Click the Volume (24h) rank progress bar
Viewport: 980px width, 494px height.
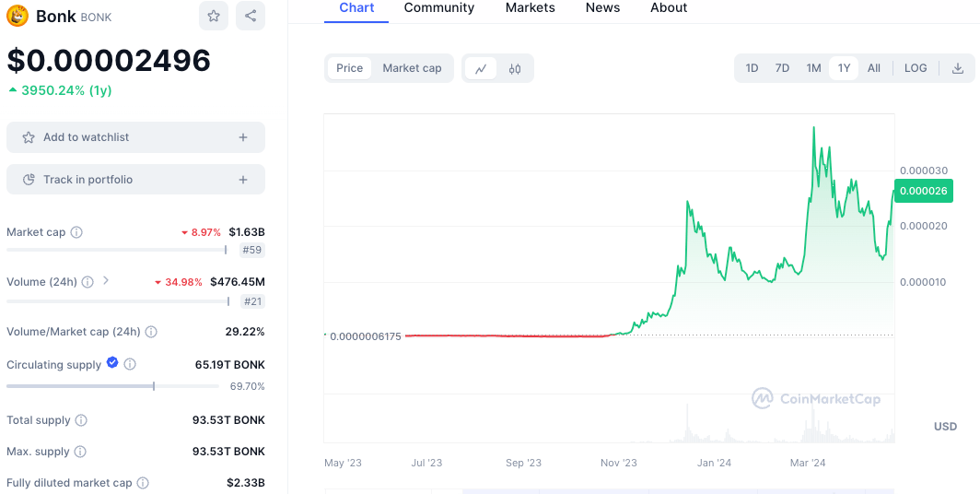tap(118, 301)
